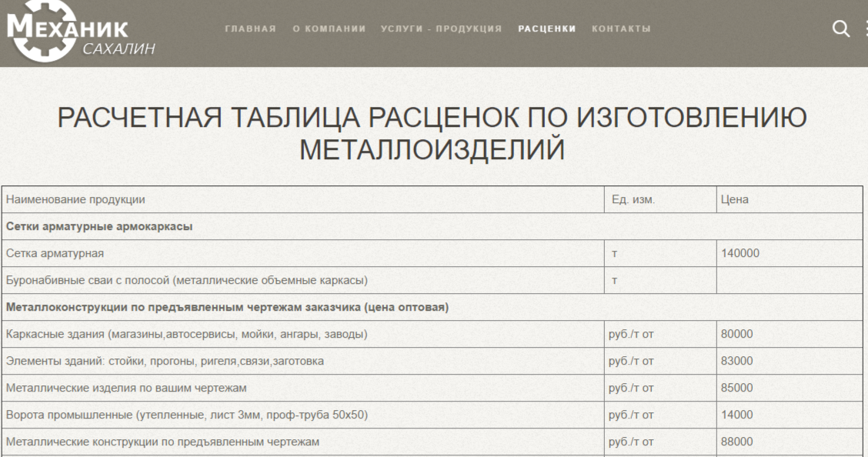Click the price 88000 cell

coord(790,442)
